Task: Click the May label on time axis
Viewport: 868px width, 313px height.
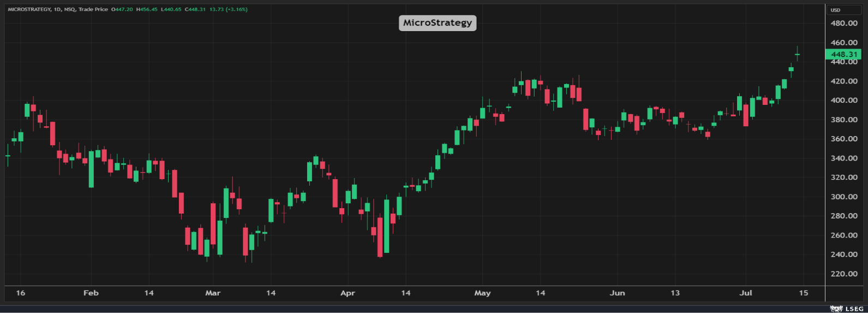Action: 482,293
